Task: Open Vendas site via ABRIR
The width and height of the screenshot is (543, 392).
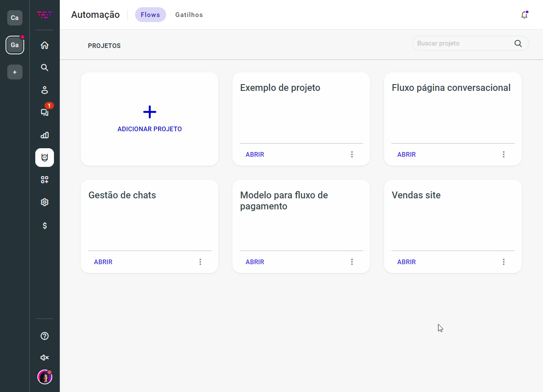Action: tap(407, 262)
